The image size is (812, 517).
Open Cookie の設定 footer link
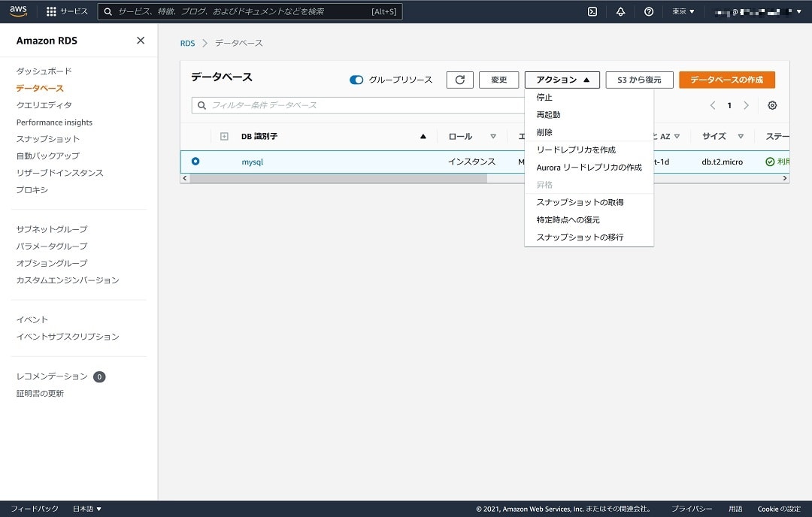(x=779, y=509)
